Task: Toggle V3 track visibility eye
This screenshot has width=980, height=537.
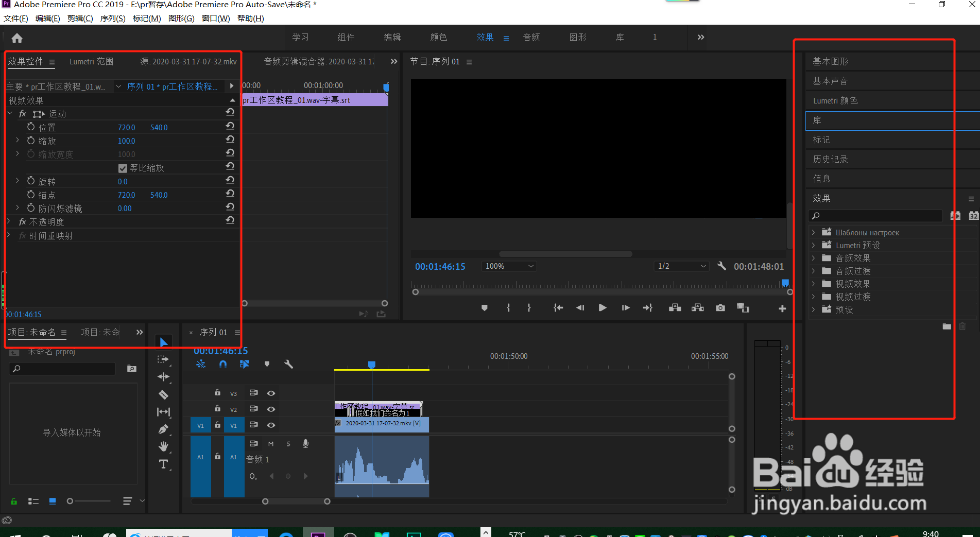Action: (x=271, y=393)
